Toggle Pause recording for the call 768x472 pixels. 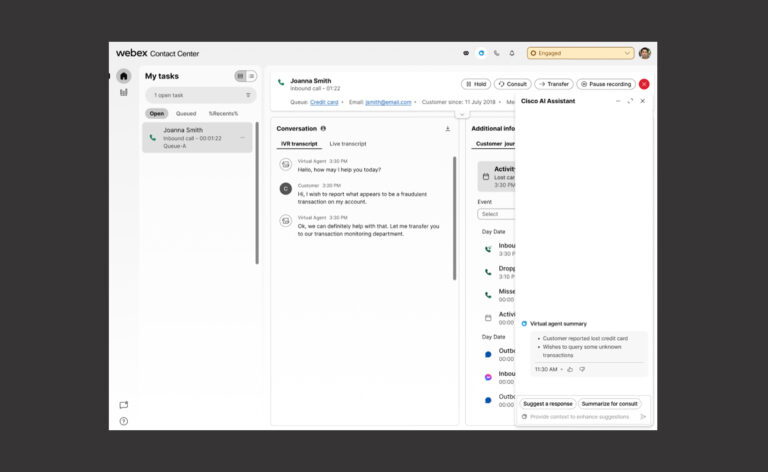(606, 84)
